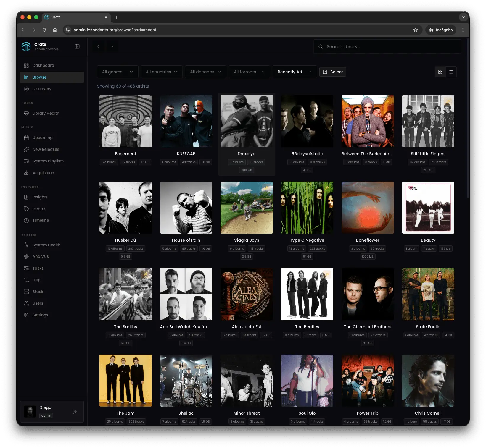Click the Search library field

click(387, 47)
